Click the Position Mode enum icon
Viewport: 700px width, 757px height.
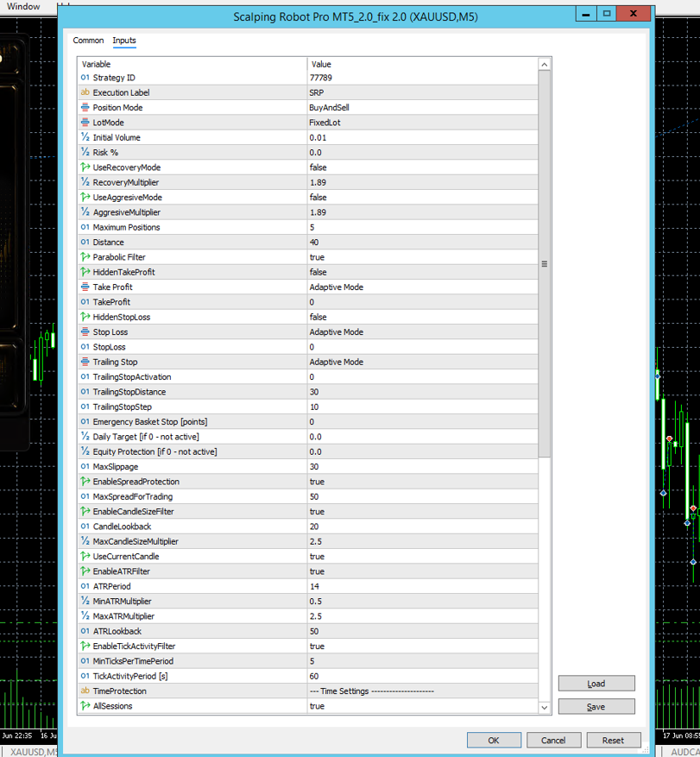click(x=85, y=107)
